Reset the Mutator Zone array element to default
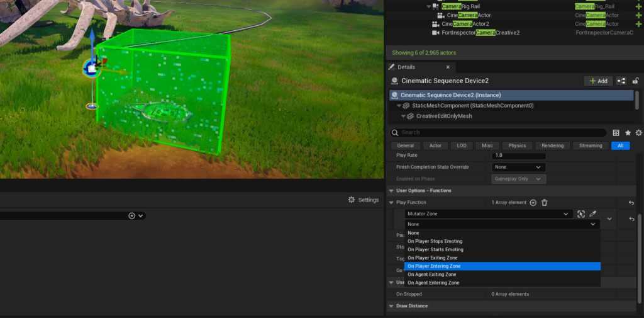Image resolution: width=644 pixels, height=318 pixels. click(631, 219)
